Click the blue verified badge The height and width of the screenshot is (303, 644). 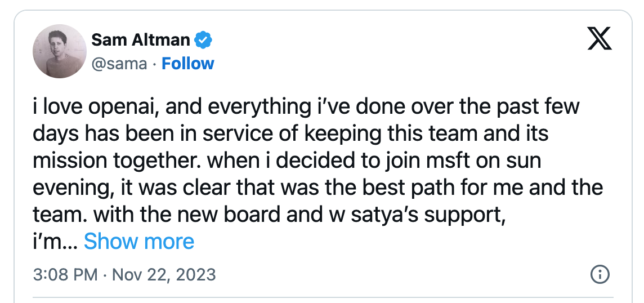tap(203, 40)
